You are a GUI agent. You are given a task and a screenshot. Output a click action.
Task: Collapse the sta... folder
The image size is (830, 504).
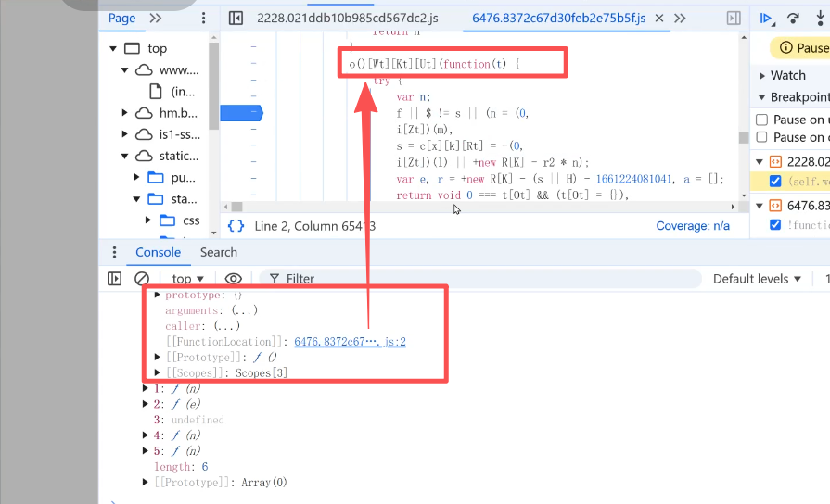(x=136, y=199)
